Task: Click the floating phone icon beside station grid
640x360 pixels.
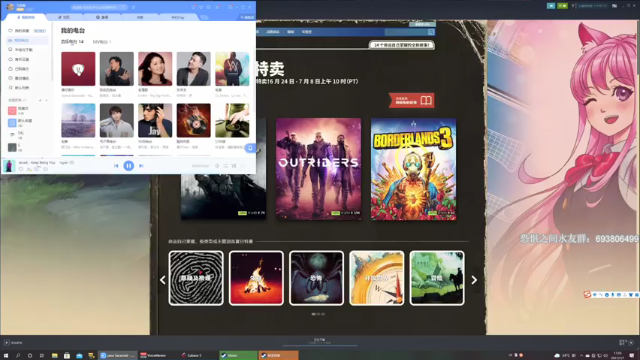Action: (250, 148)
